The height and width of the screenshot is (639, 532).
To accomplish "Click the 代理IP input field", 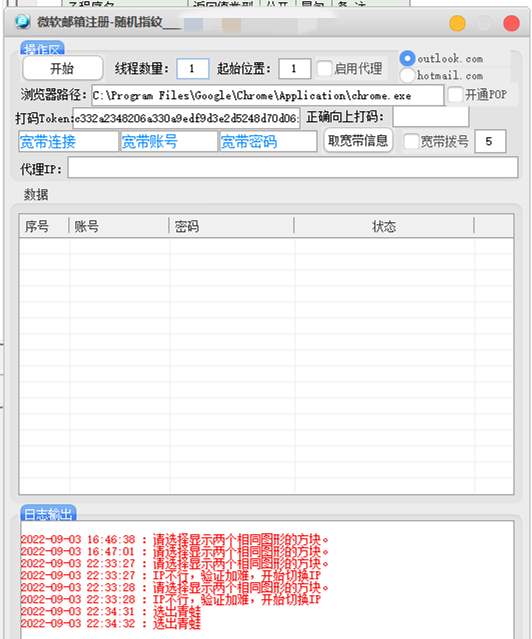I will pyautogui.click(x=293, y=168).
